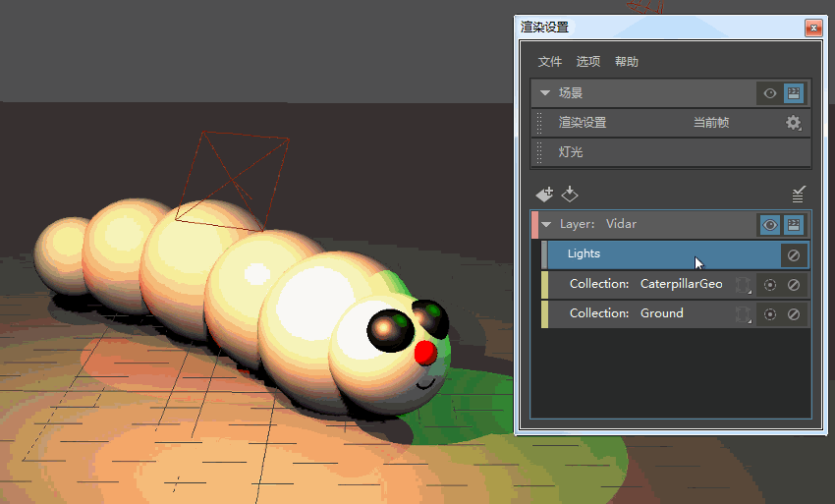Viewport: 835px width, 504px height.
Task: Disable the CaterpillarGeo collection
Action: coord(794,285)
